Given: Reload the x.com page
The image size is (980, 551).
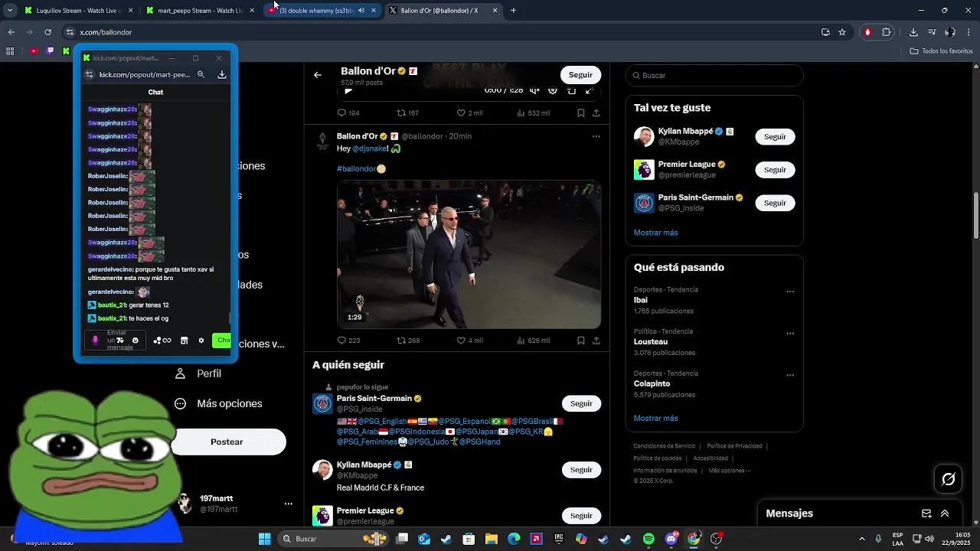Looking at the screenshot, I should click(x=47, y=32).
